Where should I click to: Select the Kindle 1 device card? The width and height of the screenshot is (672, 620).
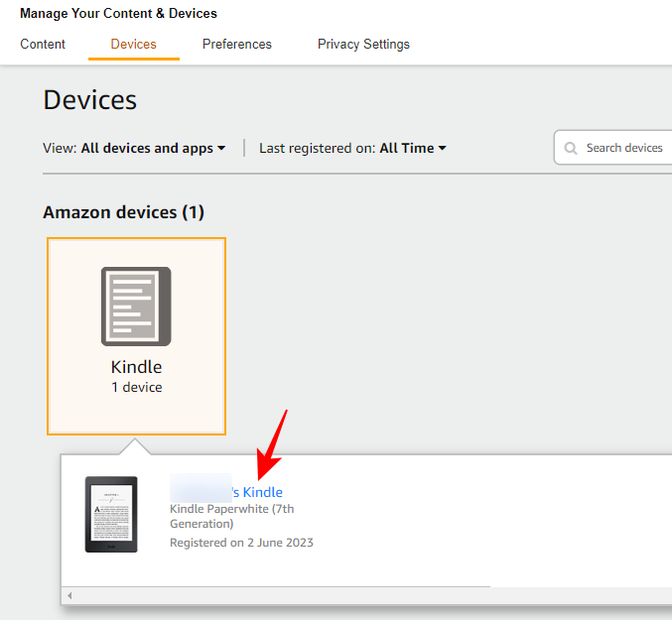136,336
